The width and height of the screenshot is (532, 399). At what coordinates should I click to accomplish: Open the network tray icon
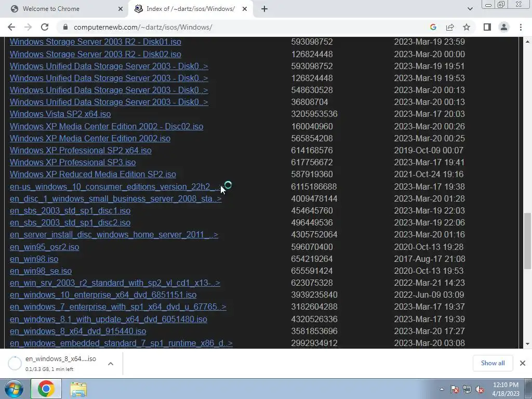coord(467,390)
